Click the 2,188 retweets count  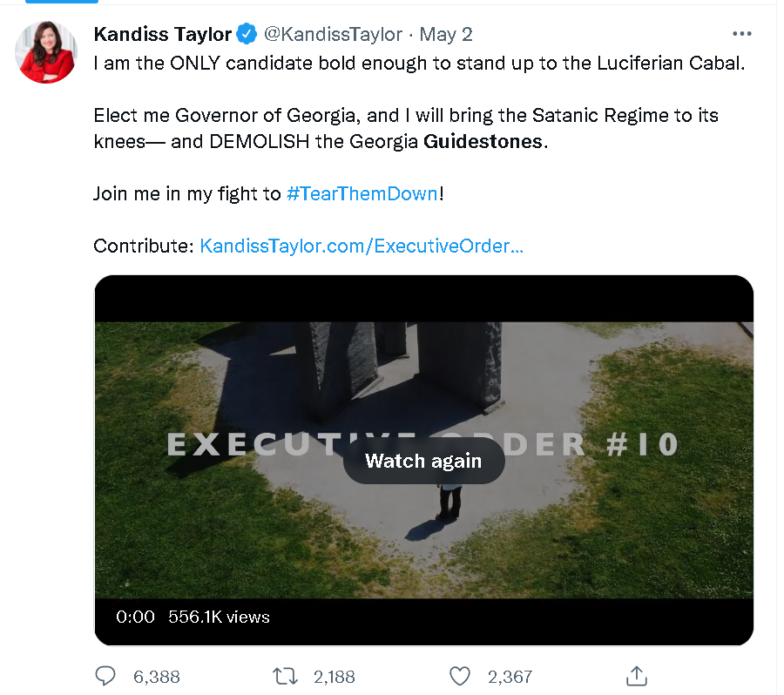pyautogui.click(x=332, y=677)
